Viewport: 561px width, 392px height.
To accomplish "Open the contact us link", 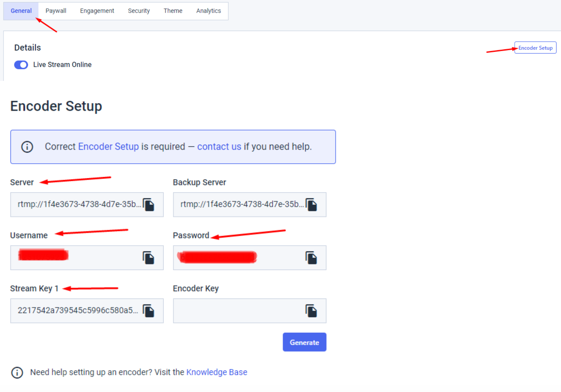I will click(x=219, y=147).
